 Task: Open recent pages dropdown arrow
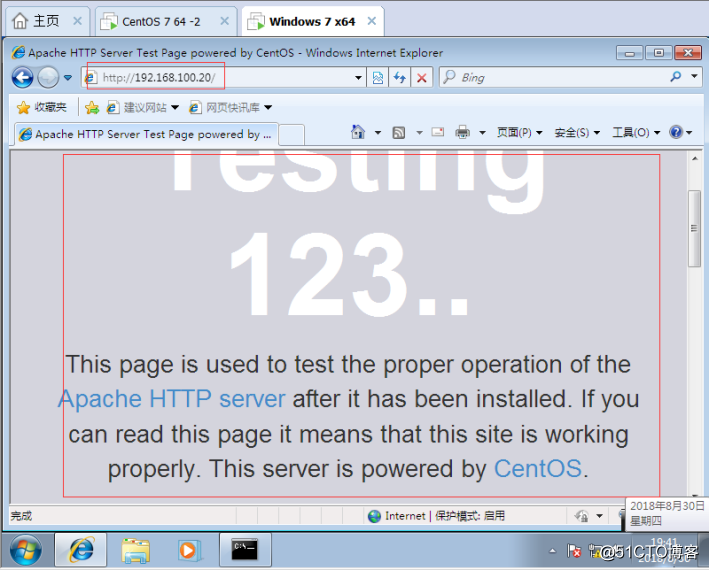coord(68,78)
